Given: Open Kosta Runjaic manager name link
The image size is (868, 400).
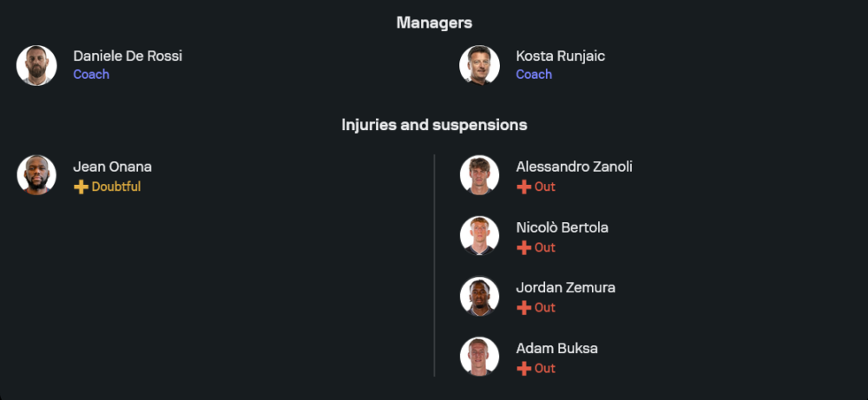Looking at the screenshot, I should pos(560,56).
